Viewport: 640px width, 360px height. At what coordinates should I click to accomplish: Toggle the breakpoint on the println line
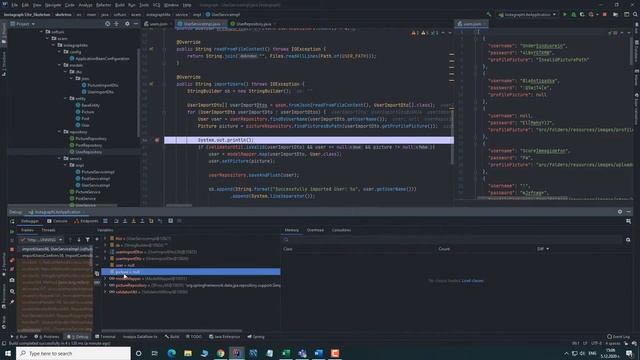tap(157, 140)
